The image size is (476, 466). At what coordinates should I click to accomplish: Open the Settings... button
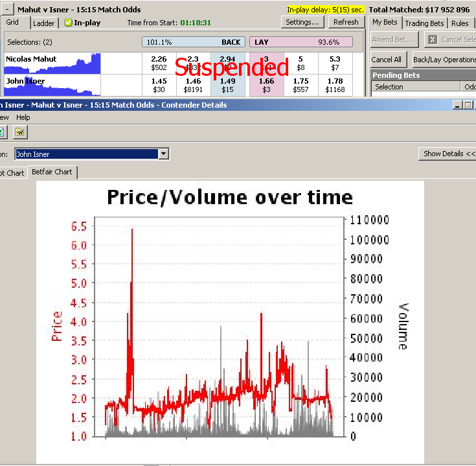302,22
